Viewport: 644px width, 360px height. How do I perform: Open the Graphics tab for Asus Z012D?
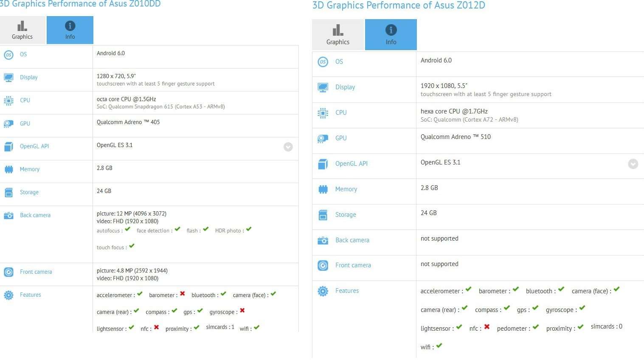pyautogui.click(x=338, y=35)
